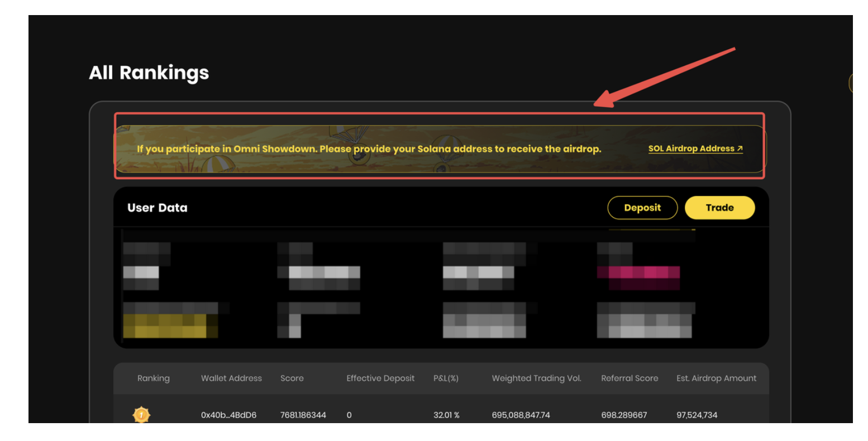
Task: Click the All Rankings heading
Action: tap(149, 73)
